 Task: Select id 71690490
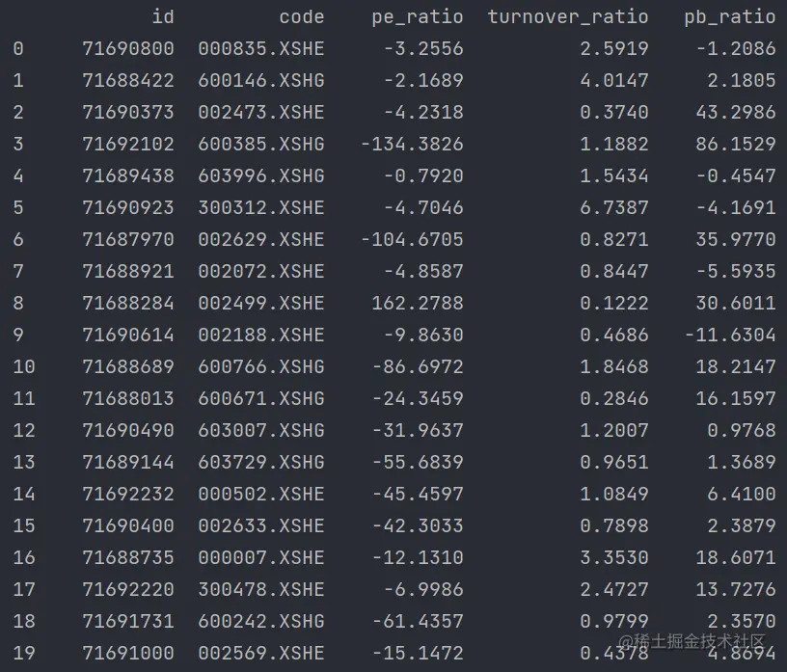(x=128, y=430)
